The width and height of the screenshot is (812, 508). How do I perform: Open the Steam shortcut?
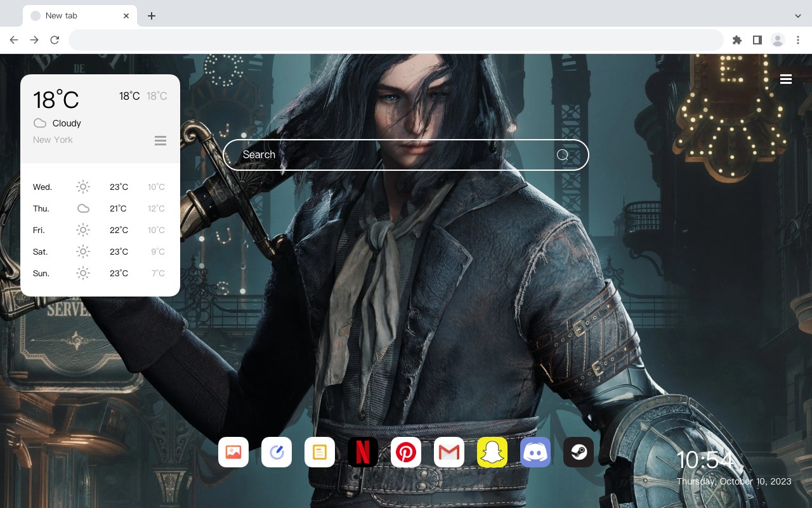tap(579, 452)
